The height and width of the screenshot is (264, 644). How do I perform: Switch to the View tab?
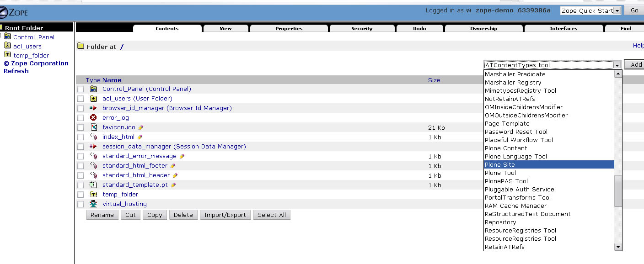225,28
